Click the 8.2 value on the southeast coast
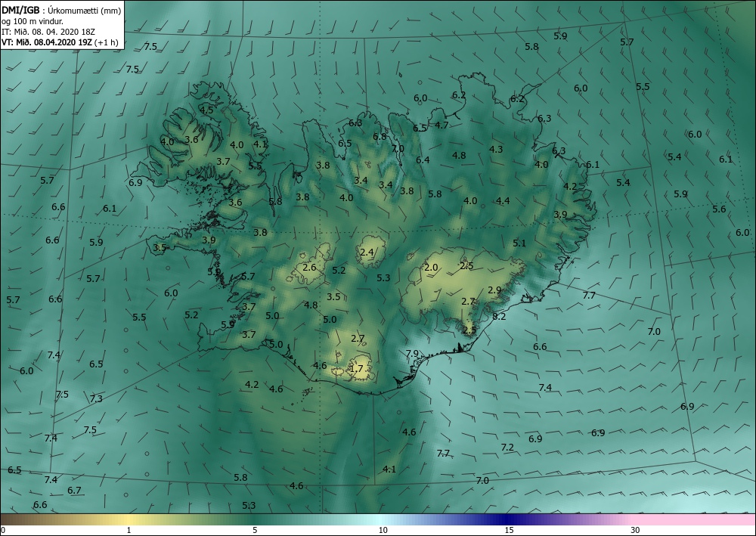This screenshot has height=536, width=756. click(499, 317)
